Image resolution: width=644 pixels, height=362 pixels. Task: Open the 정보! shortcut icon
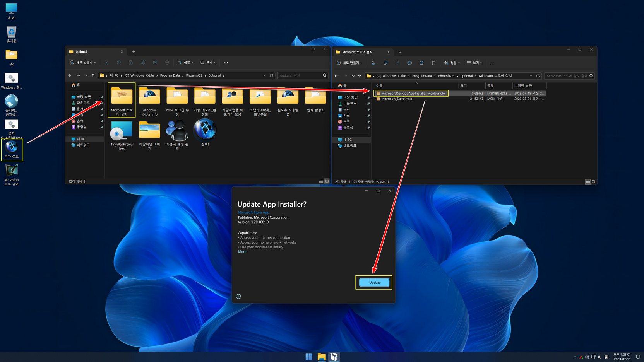(x=205, y=133)
